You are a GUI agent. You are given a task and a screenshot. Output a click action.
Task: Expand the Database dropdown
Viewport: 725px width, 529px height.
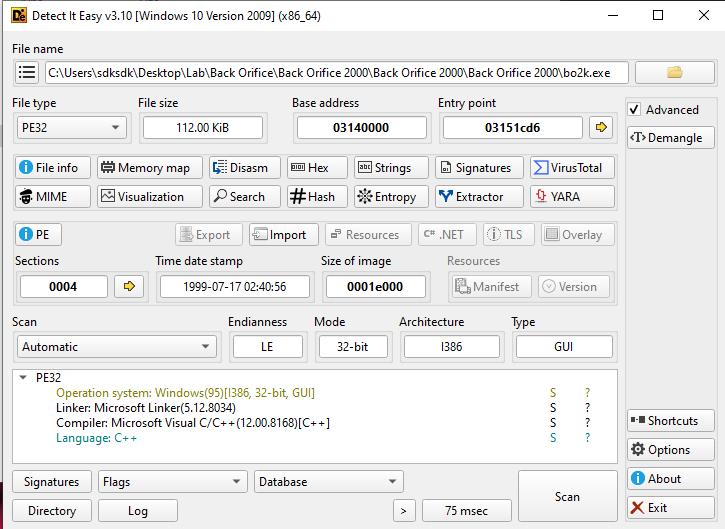pos(328,482)
